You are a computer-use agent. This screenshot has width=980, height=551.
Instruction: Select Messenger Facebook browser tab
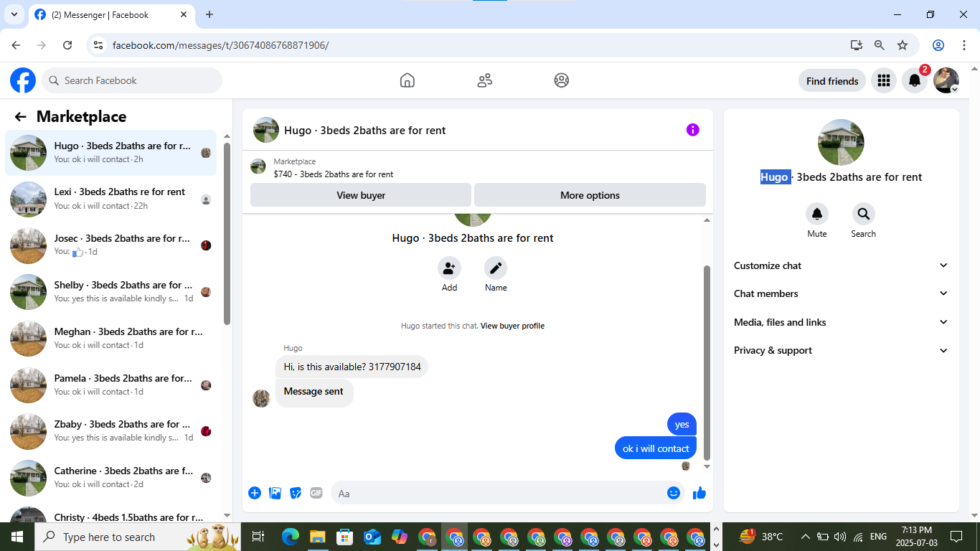click(111, 14)
